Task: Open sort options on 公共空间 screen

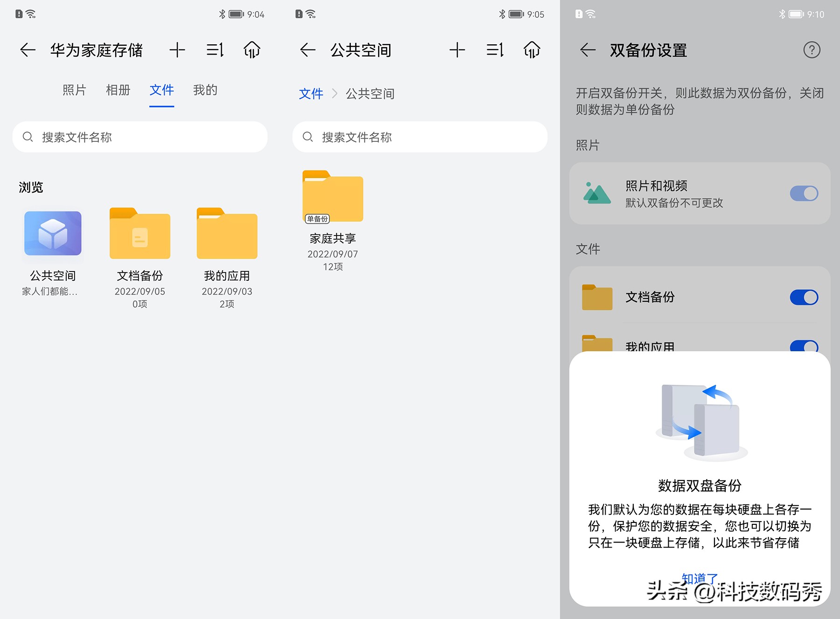Action: (494, 49)
